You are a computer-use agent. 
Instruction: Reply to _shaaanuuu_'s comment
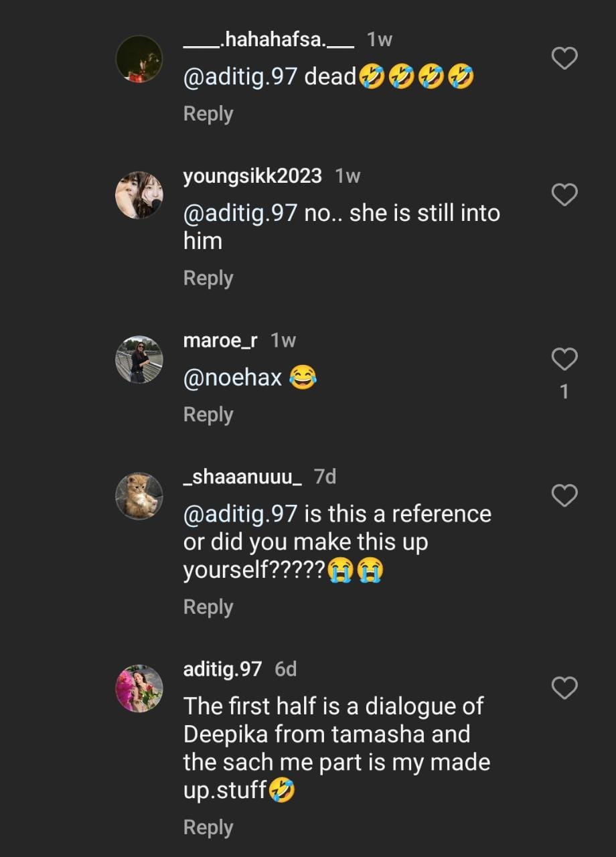pyautogui.click(x=208, y=607)
